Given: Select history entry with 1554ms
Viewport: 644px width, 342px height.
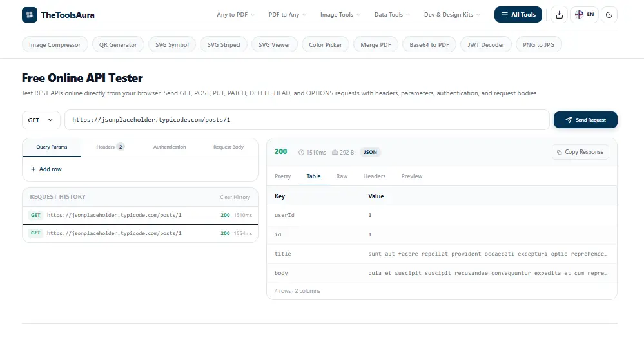Looking at the screenshot, I should [x=140, y=233].
